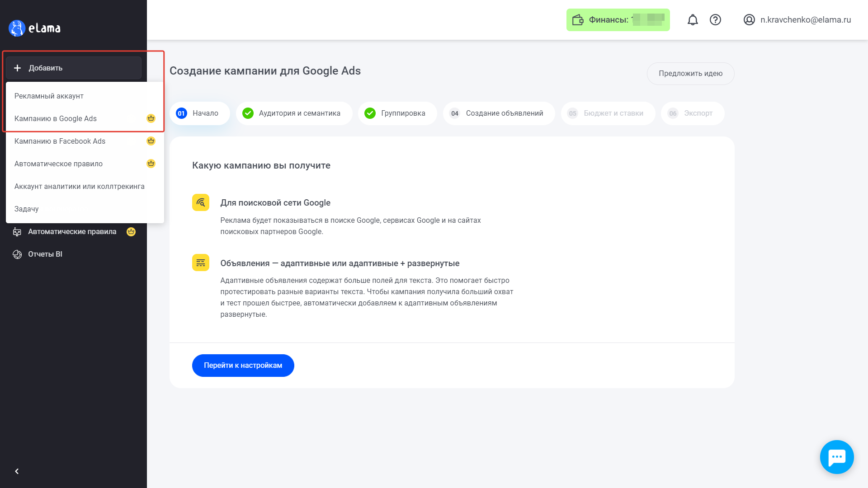The image size is (868, 488).
Task: Click heading Создание кампании для Google Ads
Action: (x=265, y=71)
